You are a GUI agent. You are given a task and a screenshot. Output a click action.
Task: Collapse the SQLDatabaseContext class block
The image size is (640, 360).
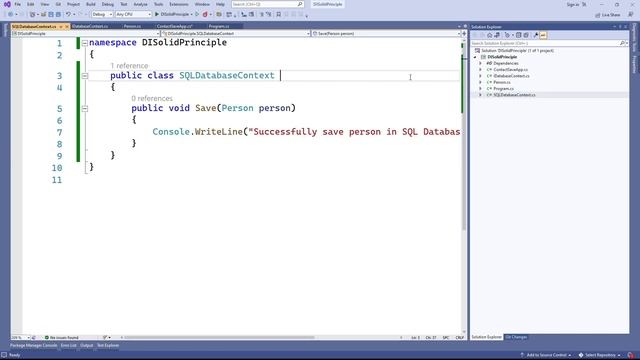click(x=84, y=76)
